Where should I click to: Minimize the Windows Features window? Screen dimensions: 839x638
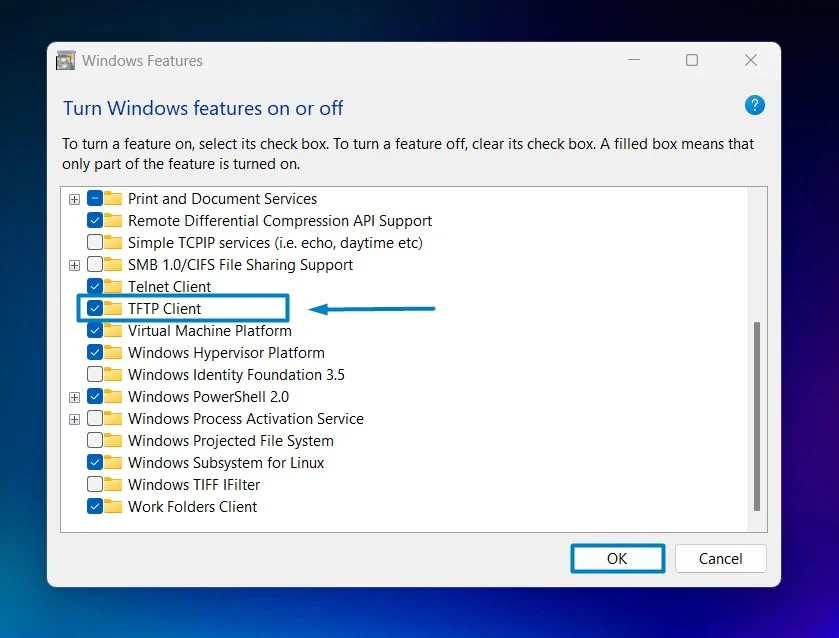pyautogui.click(x=634, y=60)
